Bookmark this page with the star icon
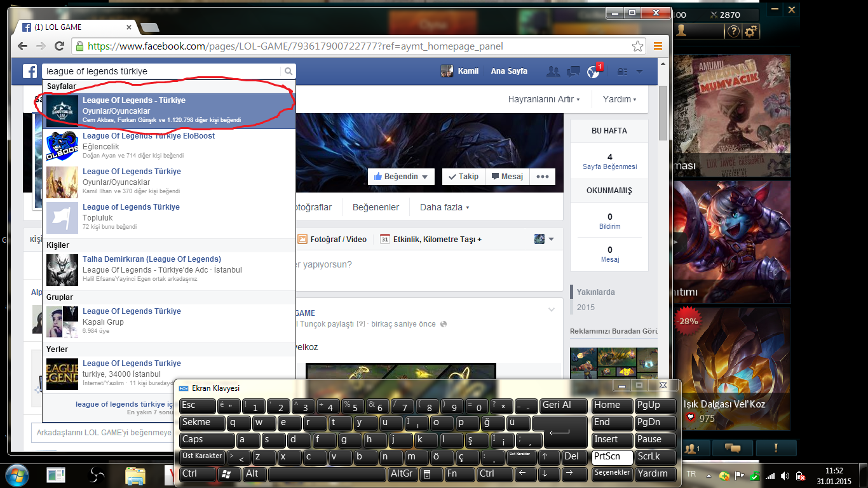 637,46
